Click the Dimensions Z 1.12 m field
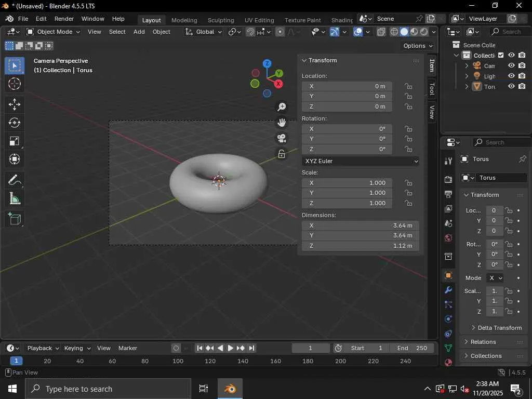Screen dimensions: 532x399 tap(361, 246)
